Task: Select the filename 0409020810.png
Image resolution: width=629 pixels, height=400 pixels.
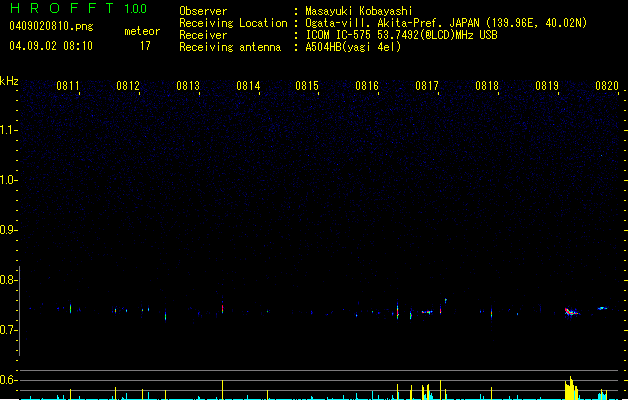Action: tap(51, 26)
